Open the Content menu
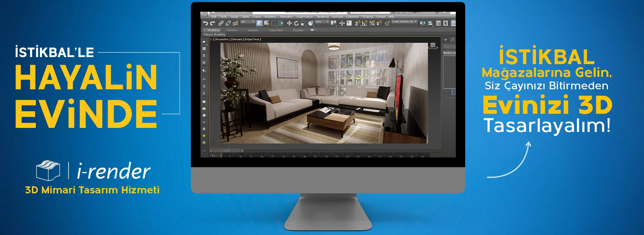The image size is (644, 235). [x=381, y=17]
